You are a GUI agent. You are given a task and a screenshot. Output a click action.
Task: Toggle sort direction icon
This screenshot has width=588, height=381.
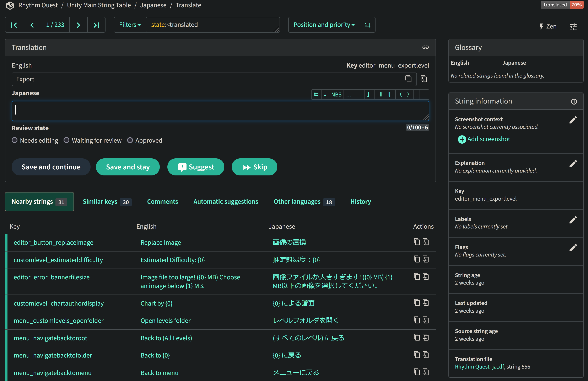pos(367,25)
